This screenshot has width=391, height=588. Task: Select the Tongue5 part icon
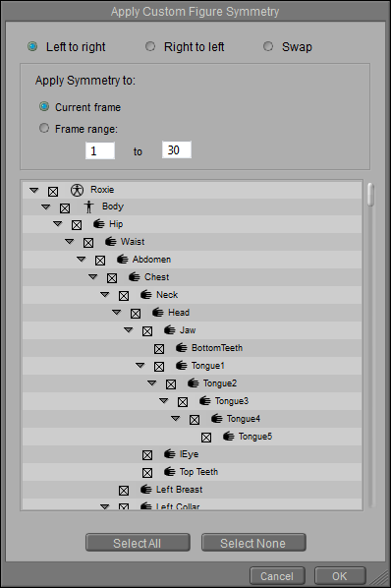[x=229, y=437]
